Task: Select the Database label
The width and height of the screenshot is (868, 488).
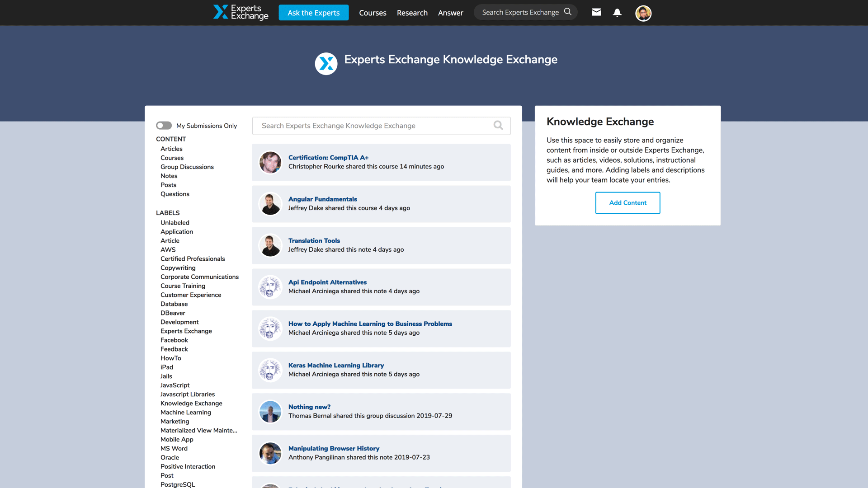Action: click(x=174, y=304)
